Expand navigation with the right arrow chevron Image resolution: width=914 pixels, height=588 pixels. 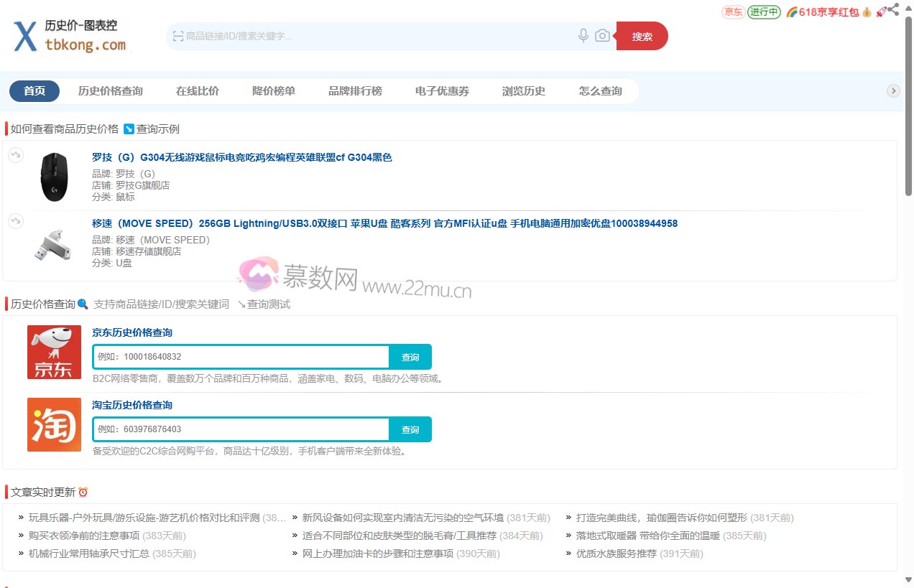point(893,90)
